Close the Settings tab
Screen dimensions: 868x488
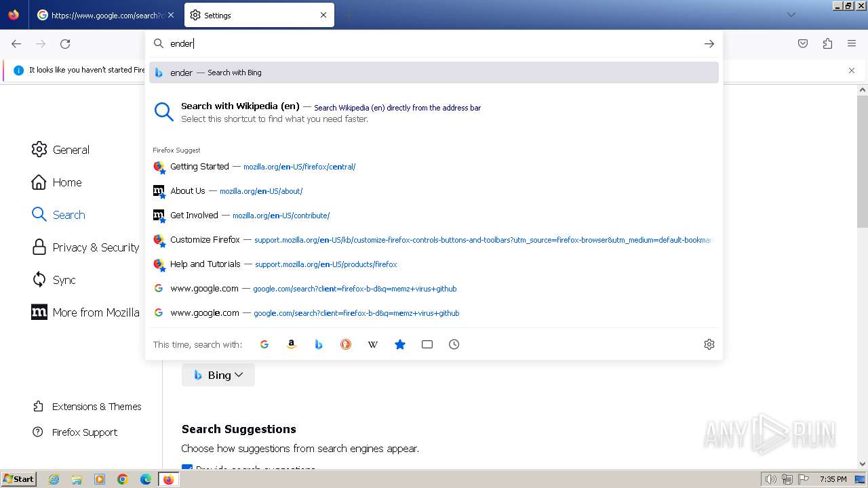323,15
